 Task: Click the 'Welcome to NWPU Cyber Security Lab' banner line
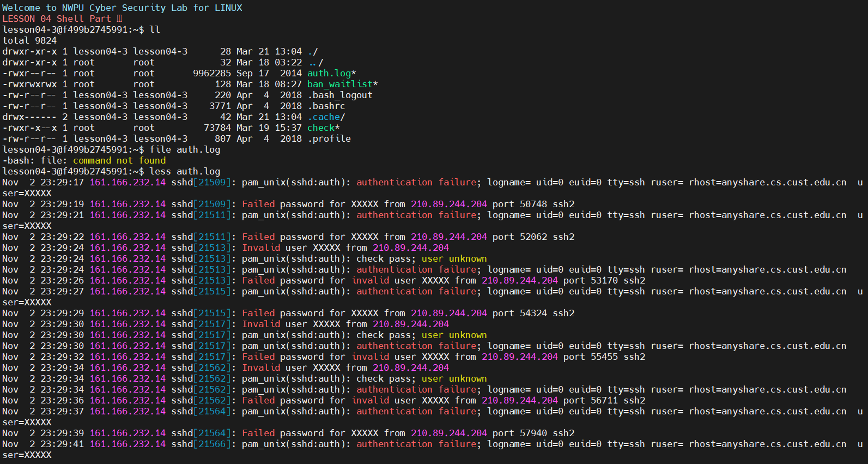[122, 8]
